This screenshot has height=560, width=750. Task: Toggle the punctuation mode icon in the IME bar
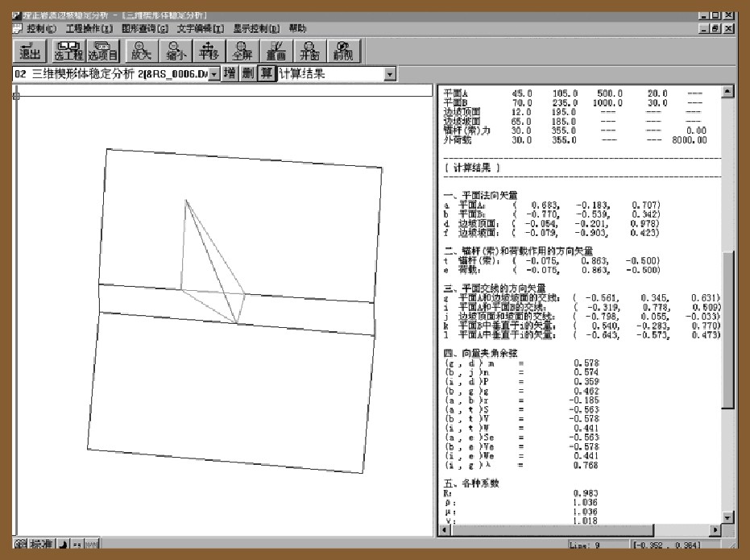[x=77, y=544]
